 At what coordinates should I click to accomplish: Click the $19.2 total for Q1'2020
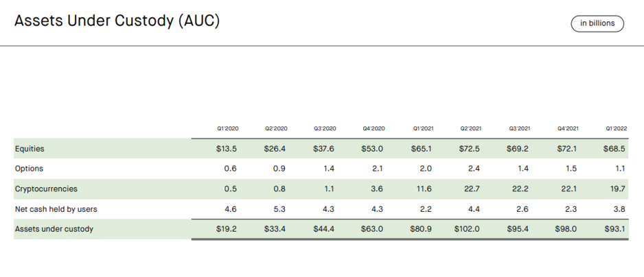(x=225, y=229)
